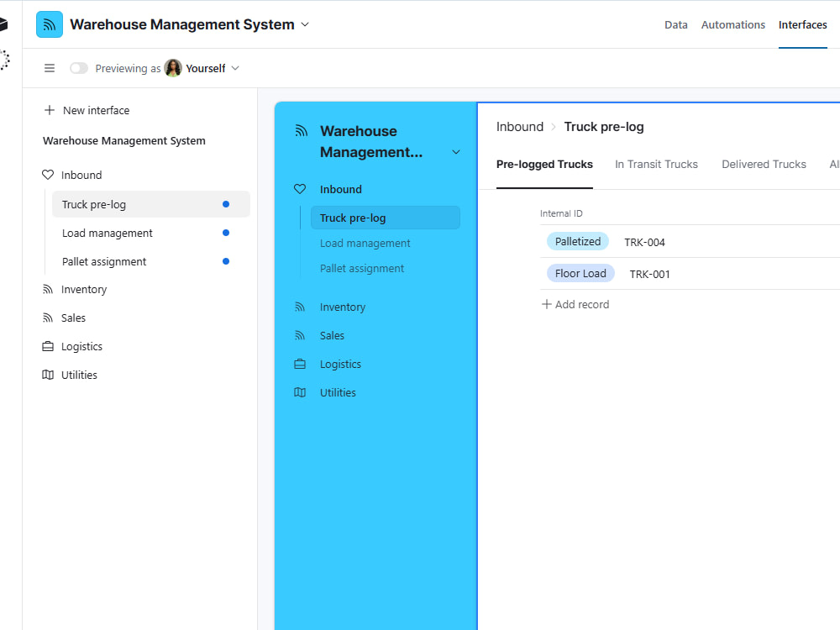Switch to the Data tab
The width and height of the screenshot is (840, 630).
click(x=675, y=24)
